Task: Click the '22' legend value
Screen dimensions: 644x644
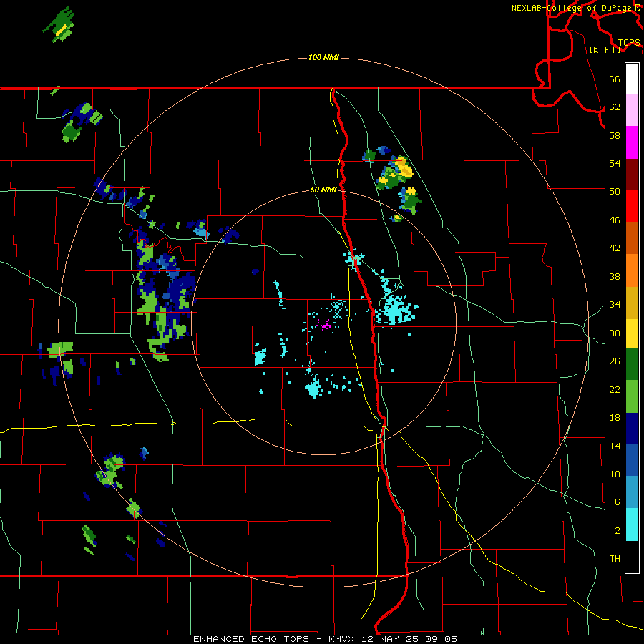Action: (x=615, y=389)
